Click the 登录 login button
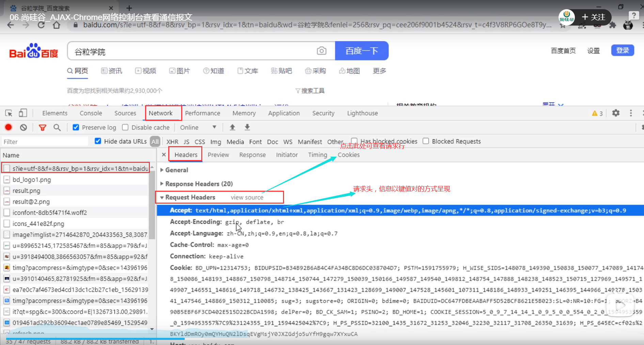This screenshot has width=644, height=345. coord(623,50)
